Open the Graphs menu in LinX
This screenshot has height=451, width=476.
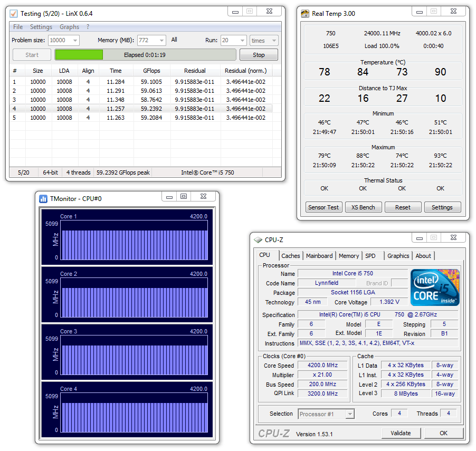(x=69, y=27)
